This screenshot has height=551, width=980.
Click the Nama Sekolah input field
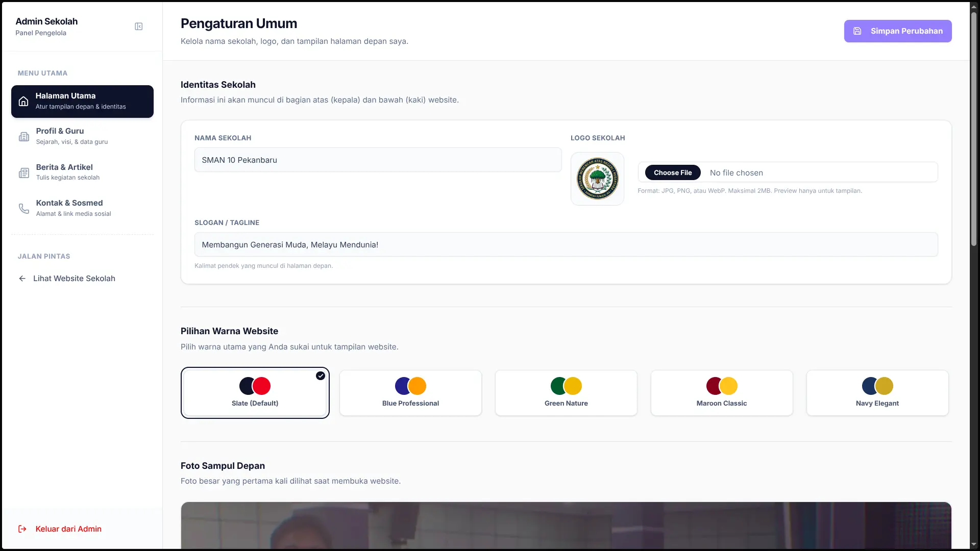[378, 160]
